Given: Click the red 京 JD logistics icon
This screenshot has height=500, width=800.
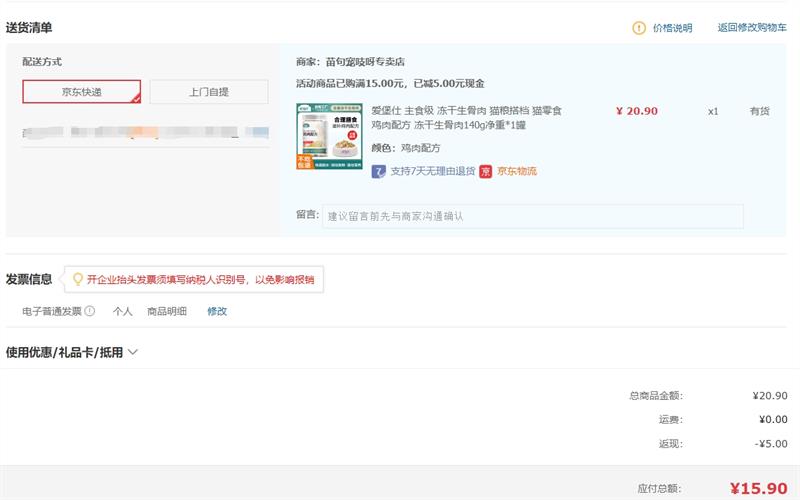Looking at the screenshot, I should tap(486, 171).
